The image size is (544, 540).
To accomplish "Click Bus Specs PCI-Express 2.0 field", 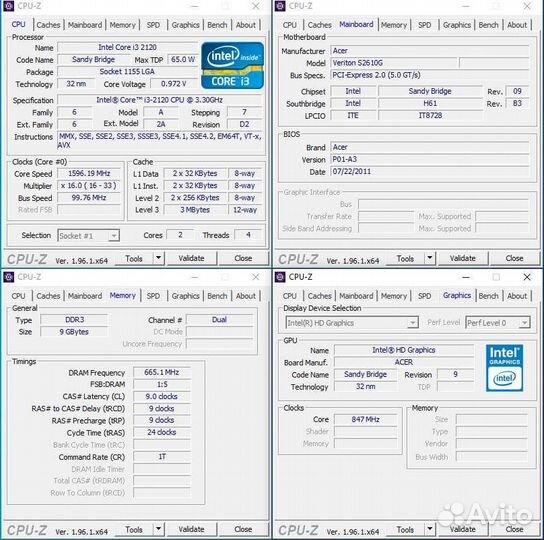I will 430,75.
